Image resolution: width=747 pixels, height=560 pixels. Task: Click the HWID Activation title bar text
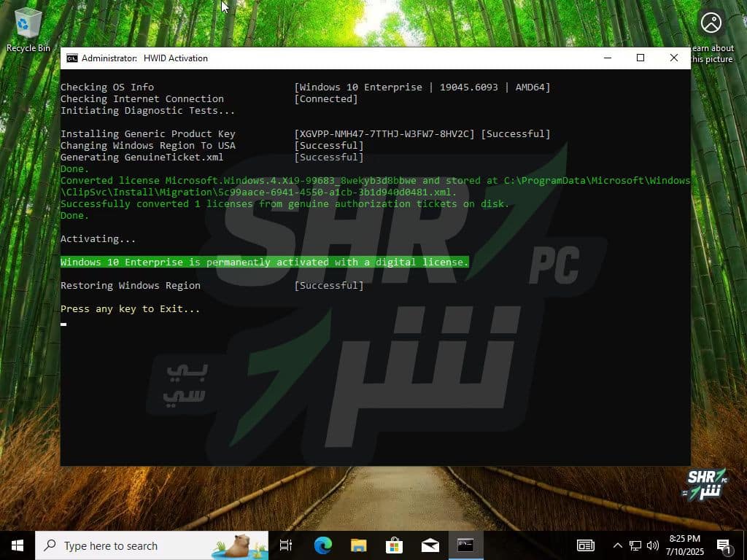click(145, 58)
